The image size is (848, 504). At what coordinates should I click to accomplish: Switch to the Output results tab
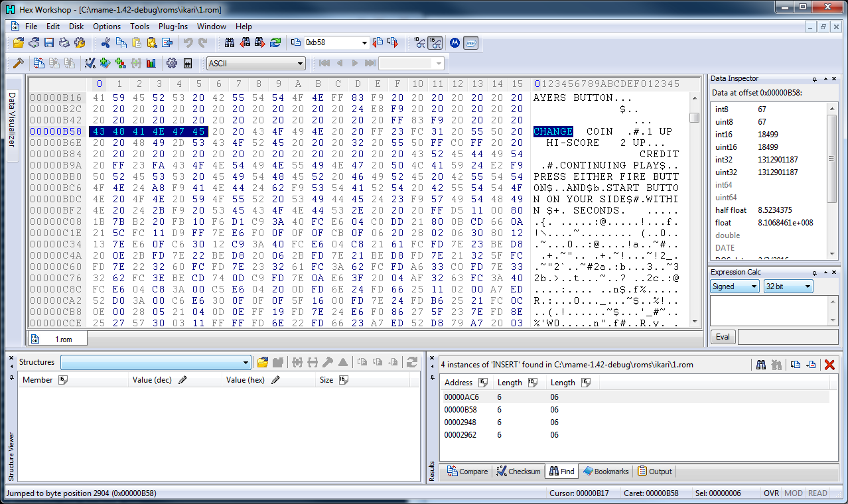click(655, 472)
